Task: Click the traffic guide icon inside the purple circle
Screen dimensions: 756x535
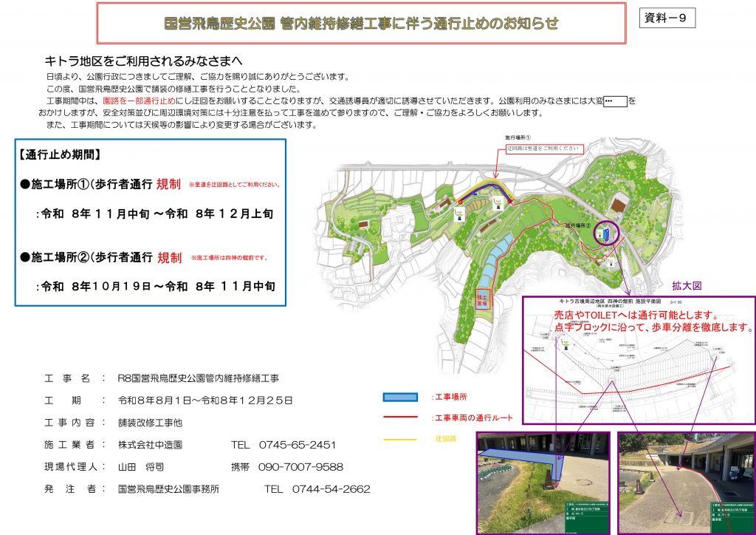Action: pyautogui.click(x=599, y=234)
